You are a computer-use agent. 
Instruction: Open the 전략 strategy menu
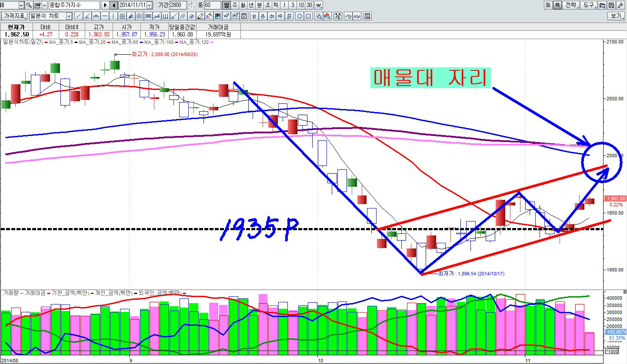[571, 5]
